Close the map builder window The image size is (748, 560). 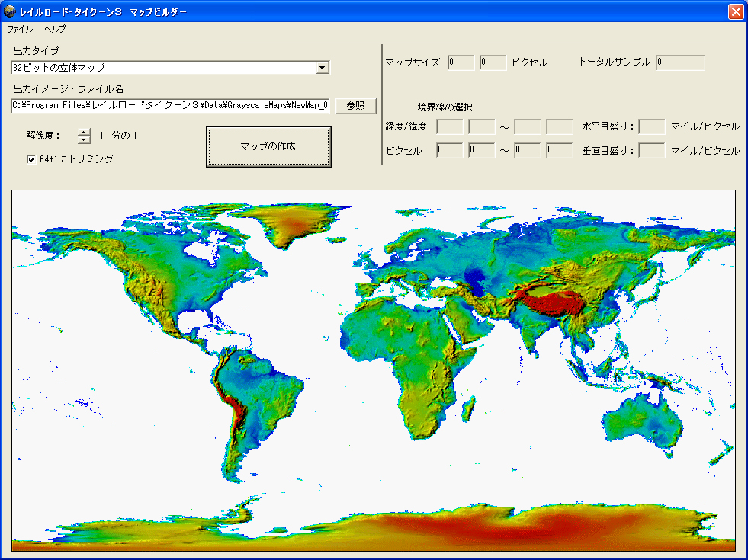point(735,11)
